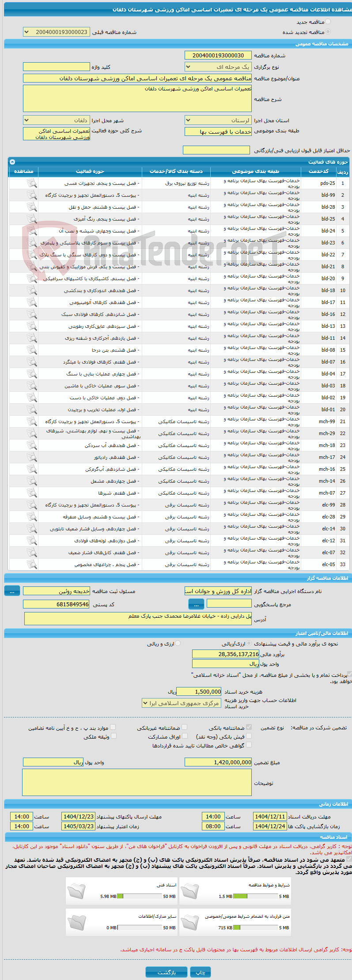Collapse the حوزه های فعالیت section
352x980 pixels.
12,162
